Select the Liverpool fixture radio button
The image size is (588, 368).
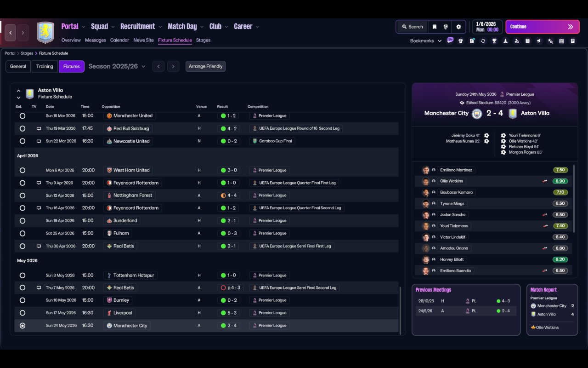(23, 313)
